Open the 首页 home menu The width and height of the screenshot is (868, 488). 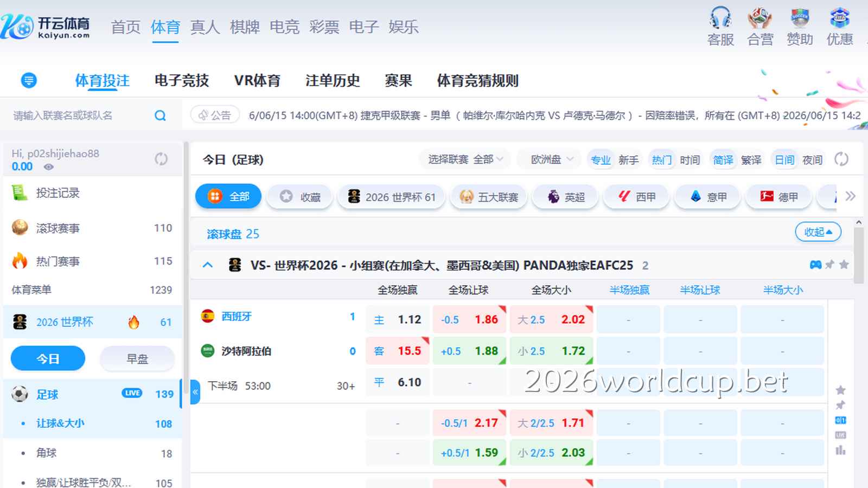(x=126, y=27)
